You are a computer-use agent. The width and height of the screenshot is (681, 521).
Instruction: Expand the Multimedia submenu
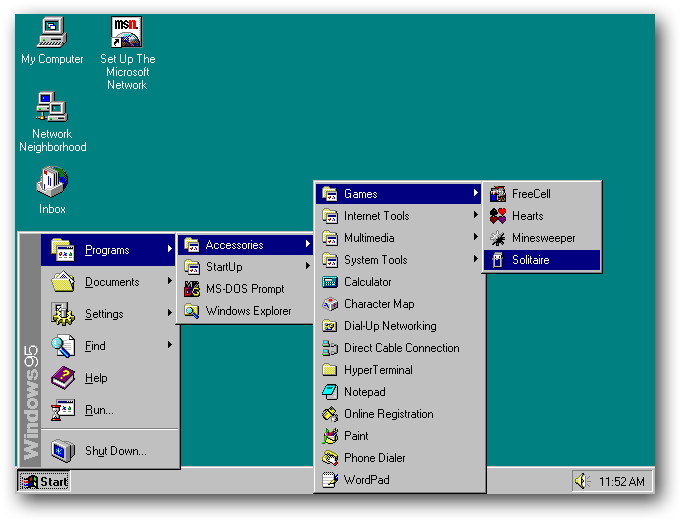pos(369,238)
